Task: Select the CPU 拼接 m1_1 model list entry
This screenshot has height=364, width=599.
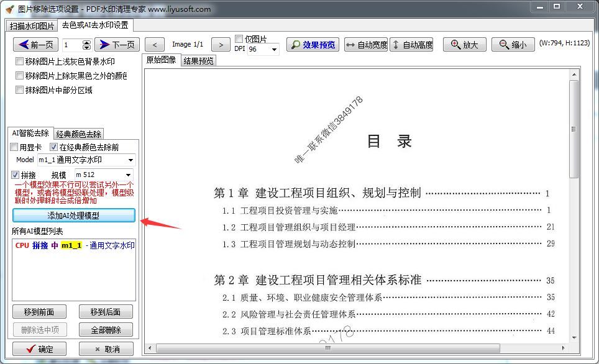Action: (x=71, y=247)
